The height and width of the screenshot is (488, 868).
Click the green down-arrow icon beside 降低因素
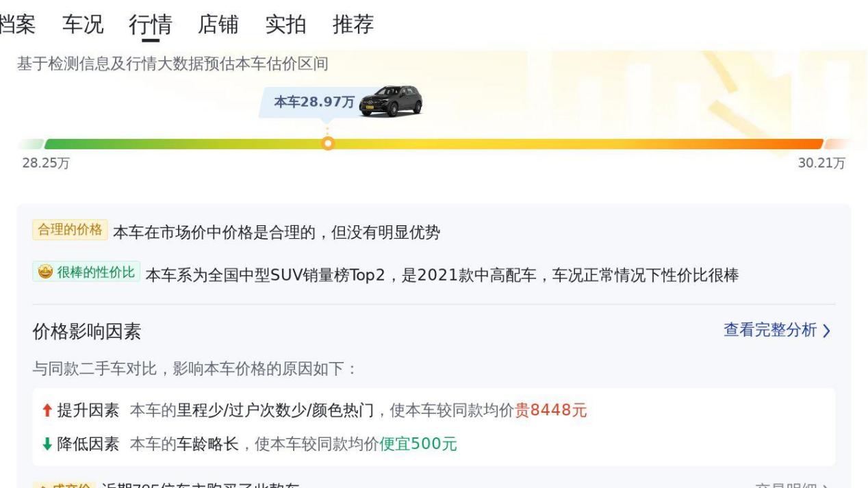pyautogui.click(x=46, y=444)
